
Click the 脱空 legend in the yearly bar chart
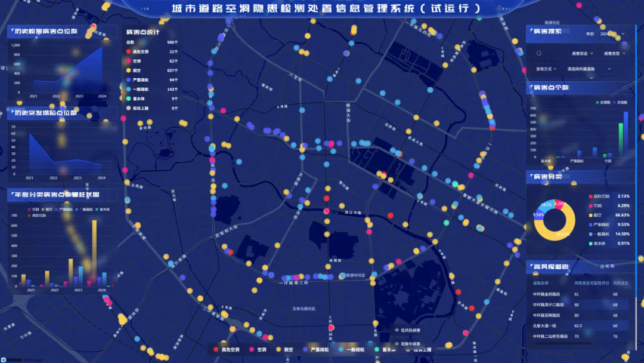(x=47, y=210)
